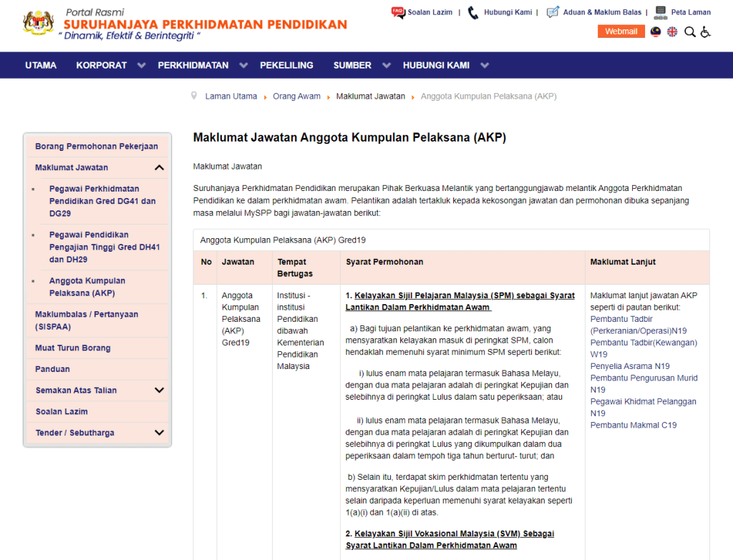Image resolution: width=733 pixels, height=560 pixels.
Task: Open KORPORAT menu in navigation bar
Action: click(102, 65)
